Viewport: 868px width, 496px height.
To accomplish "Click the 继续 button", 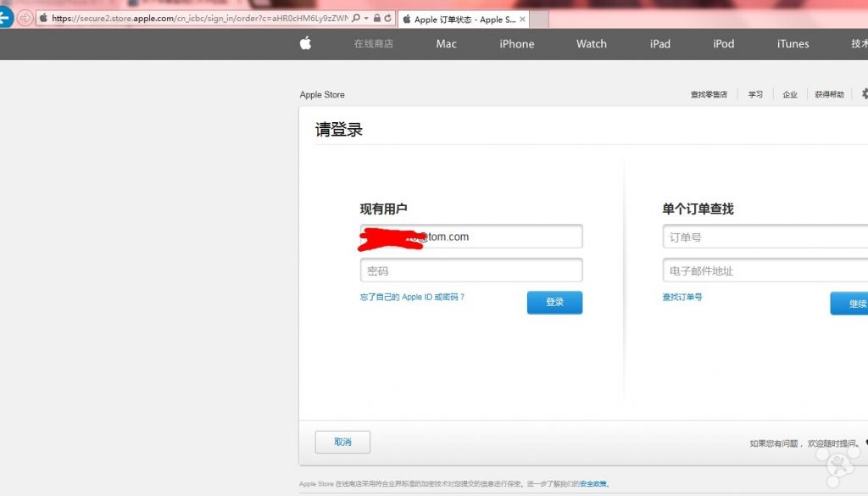I will click(855, 303).
